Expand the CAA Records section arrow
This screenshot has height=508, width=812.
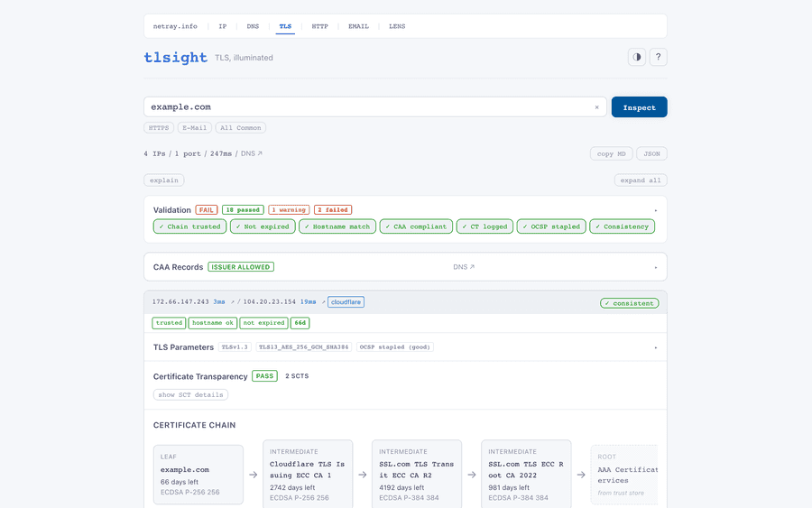point(656,267)
